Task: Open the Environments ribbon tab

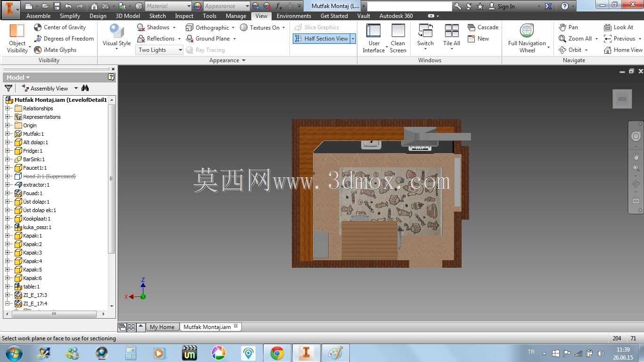Action: [x=294, y=16]
